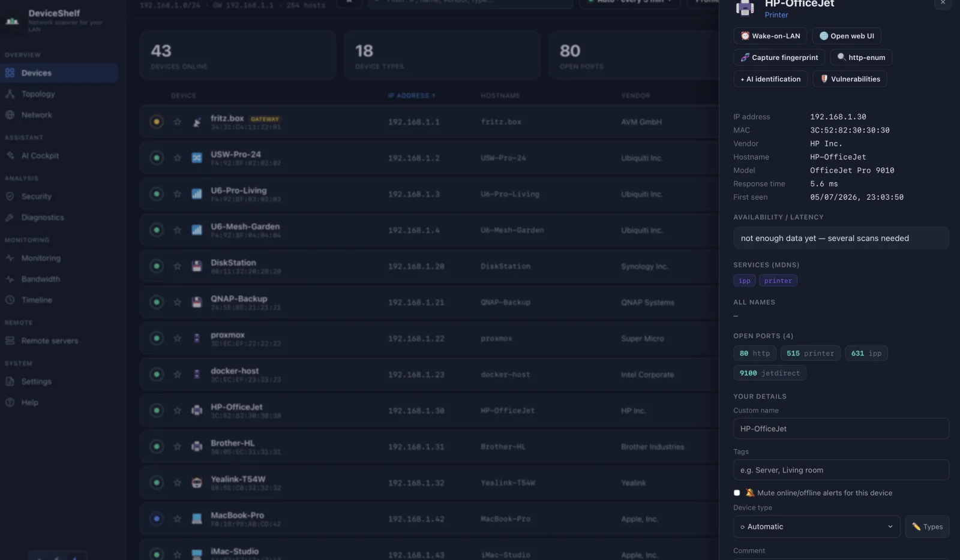Viewport: 960px width, 560px height.
Task: Click the docker-host server icon
Action: (197, 375)
